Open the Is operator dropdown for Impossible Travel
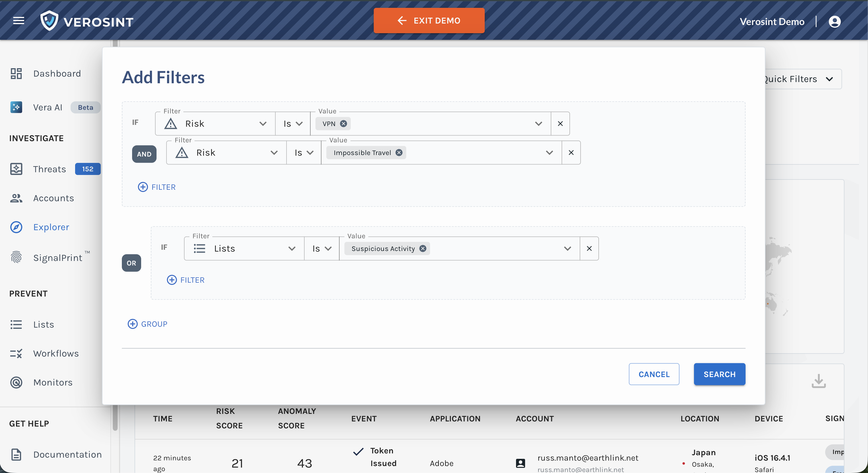This screenshot has width=868, height=473. click(304, 153)
